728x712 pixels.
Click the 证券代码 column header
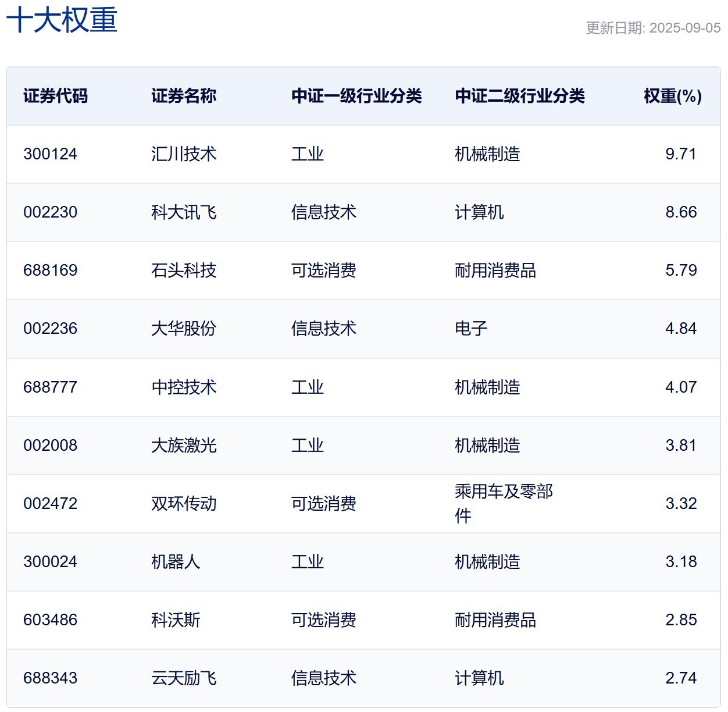tap(55, 96)
